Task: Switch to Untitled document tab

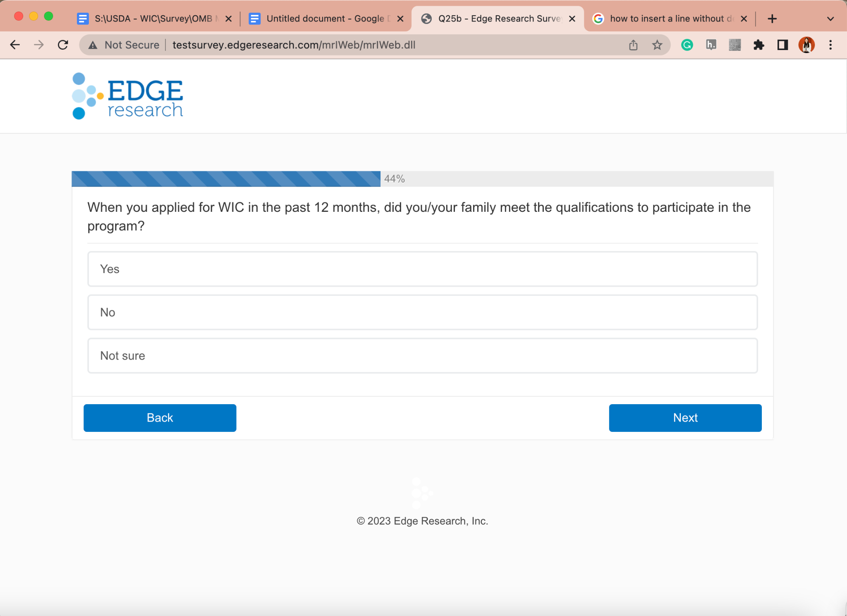Action: (325, 19)
